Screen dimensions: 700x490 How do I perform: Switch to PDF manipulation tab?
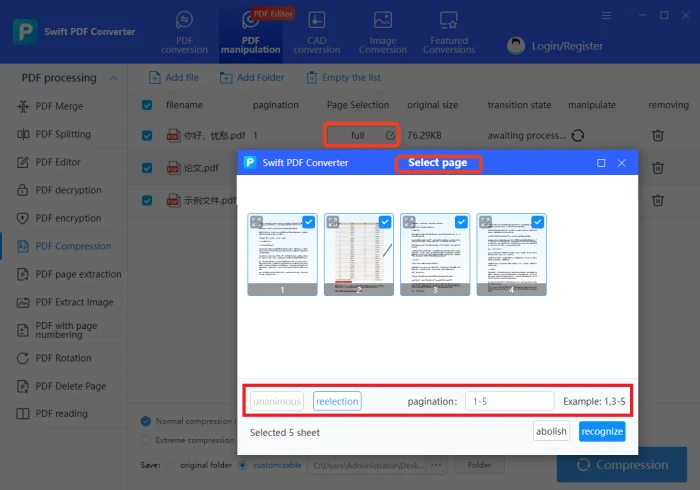click(x=250, y=33)
